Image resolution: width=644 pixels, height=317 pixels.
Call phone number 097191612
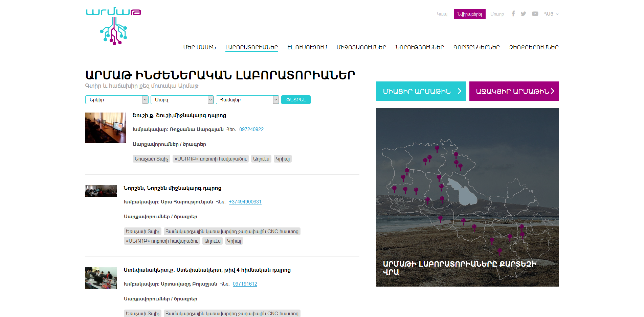tap(245, 284)
